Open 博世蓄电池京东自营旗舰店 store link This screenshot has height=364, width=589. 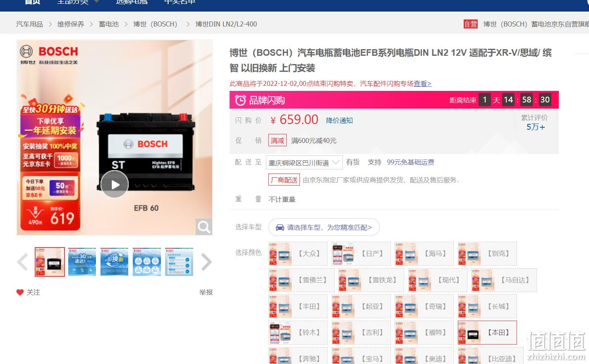[536, 24]
